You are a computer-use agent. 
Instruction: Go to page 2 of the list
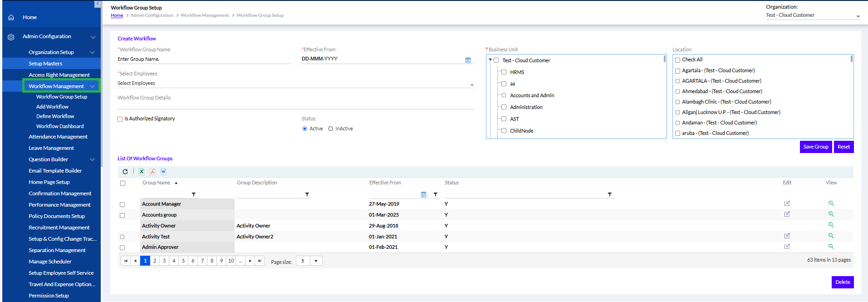tap(155, 261)
